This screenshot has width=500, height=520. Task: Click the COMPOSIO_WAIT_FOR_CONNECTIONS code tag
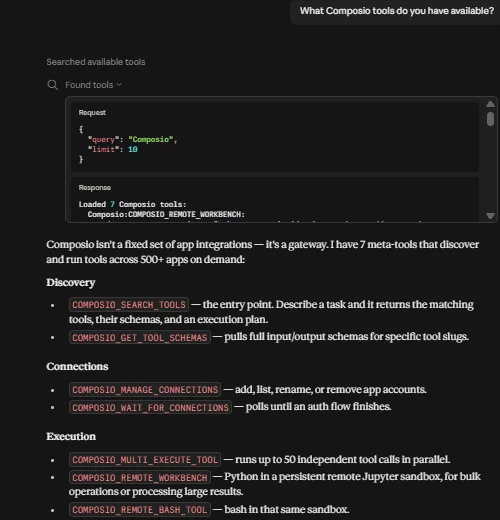coord(150,407)
